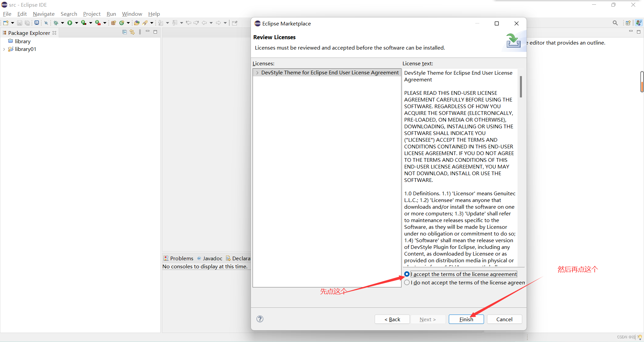Click the Forward navigation arrow icon

pyautogui.click(x=218, y=23)
